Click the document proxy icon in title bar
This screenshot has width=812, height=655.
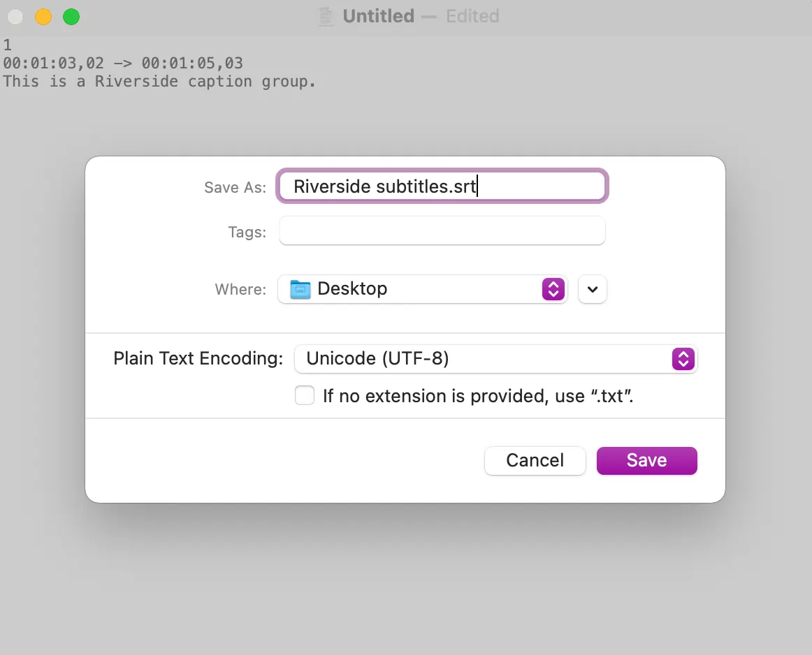326,17
